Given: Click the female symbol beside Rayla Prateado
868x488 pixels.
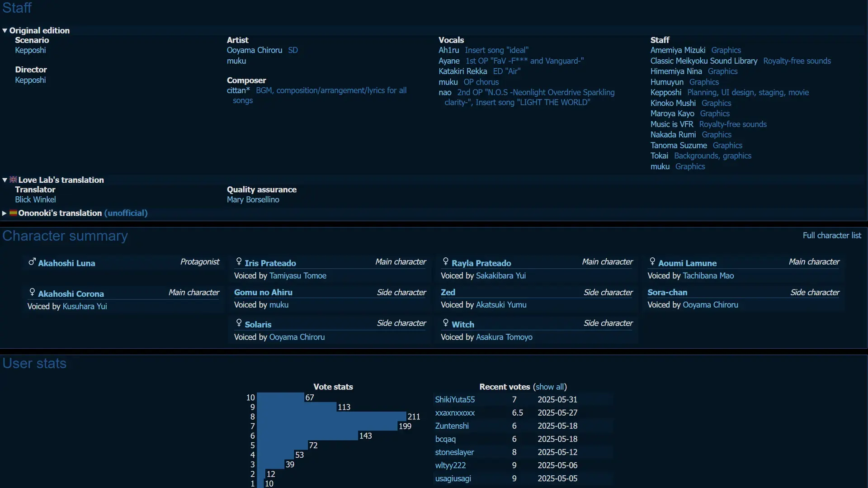Looking at the screenshot, I should coord(445,261).
